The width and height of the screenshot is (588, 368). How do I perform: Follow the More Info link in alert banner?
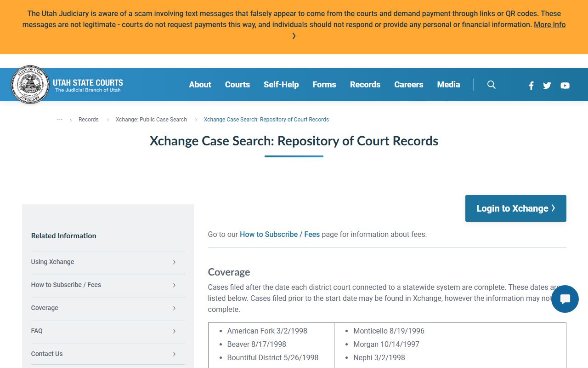[549, 25]
